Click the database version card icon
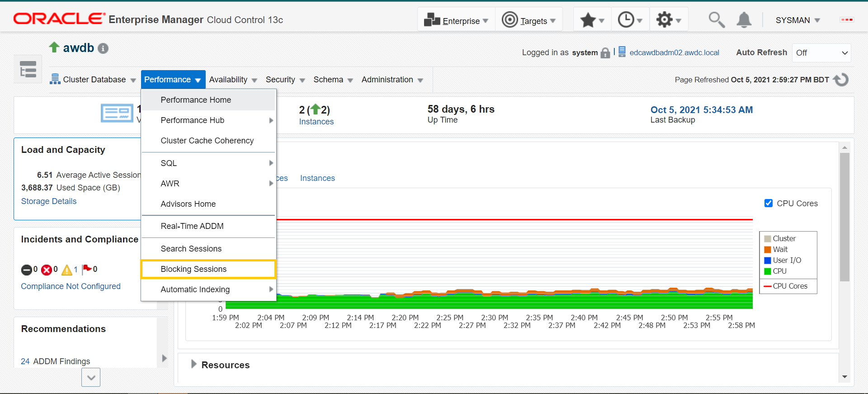 tap(117, 113)
